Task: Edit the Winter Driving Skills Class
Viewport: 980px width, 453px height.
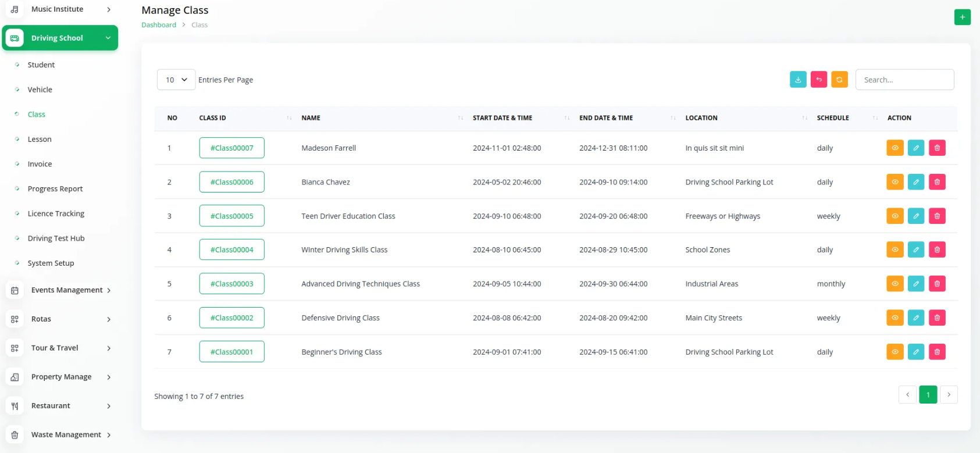Action: tap(916, 249)
